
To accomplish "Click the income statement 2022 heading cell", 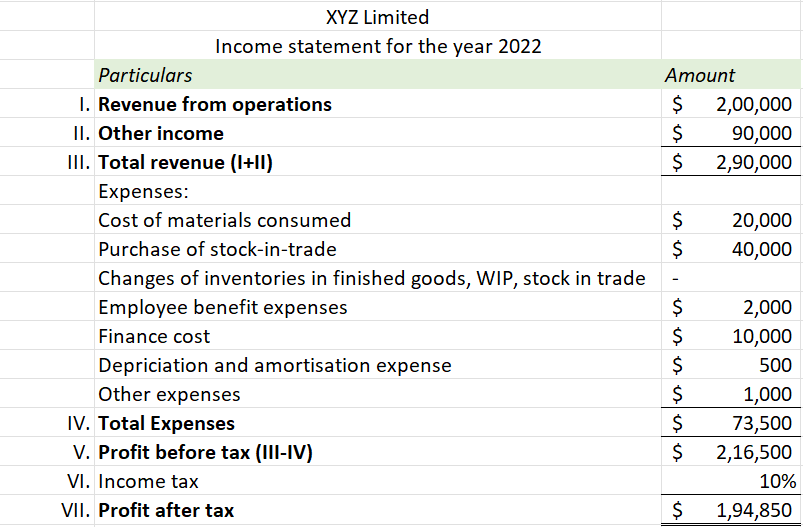I will [x=378, y=46].
